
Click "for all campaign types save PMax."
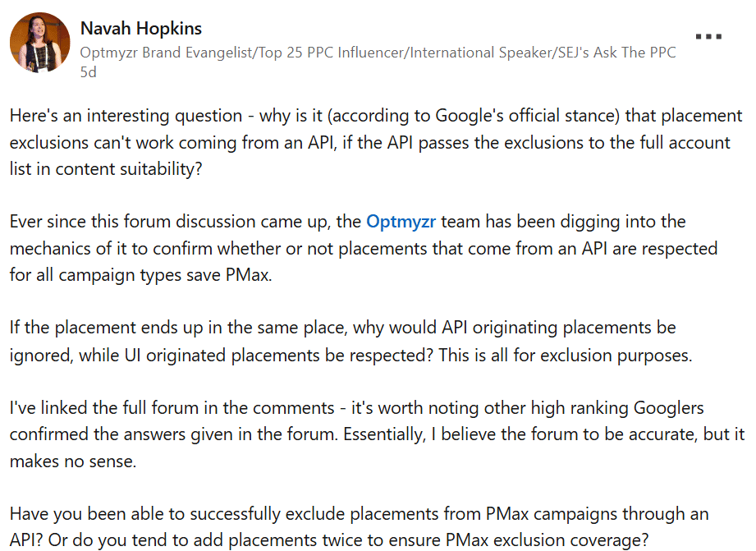140,274
